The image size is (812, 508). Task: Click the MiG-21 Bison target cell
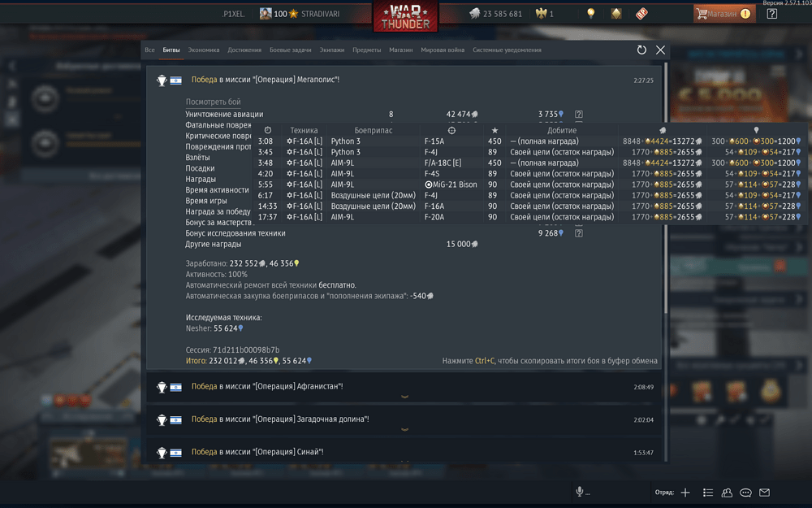[451, 185]
